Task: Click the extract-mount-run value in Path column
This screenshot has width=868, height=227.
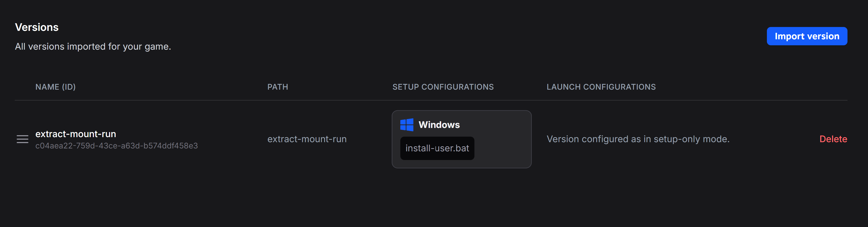Action: pyautogui.click(x=307, y=139)
